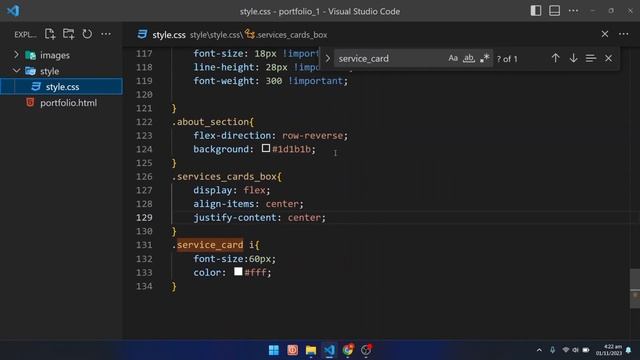Open color picker for #1d1b1b swatch

coord(266,148)
